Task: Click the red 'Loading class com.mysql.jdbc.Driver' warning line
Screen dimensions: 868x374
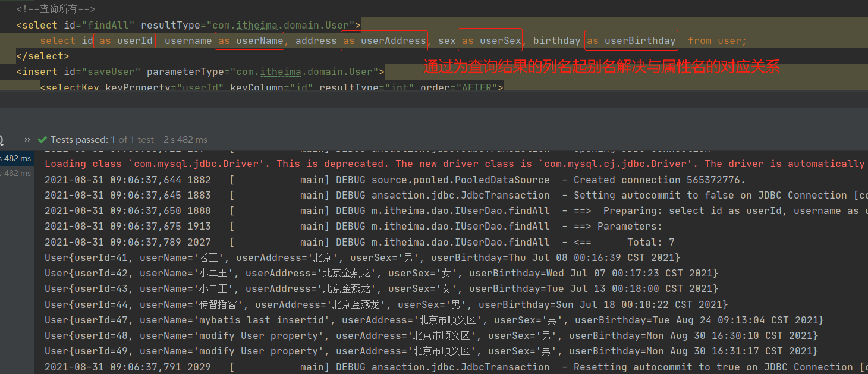Action: 455,164
